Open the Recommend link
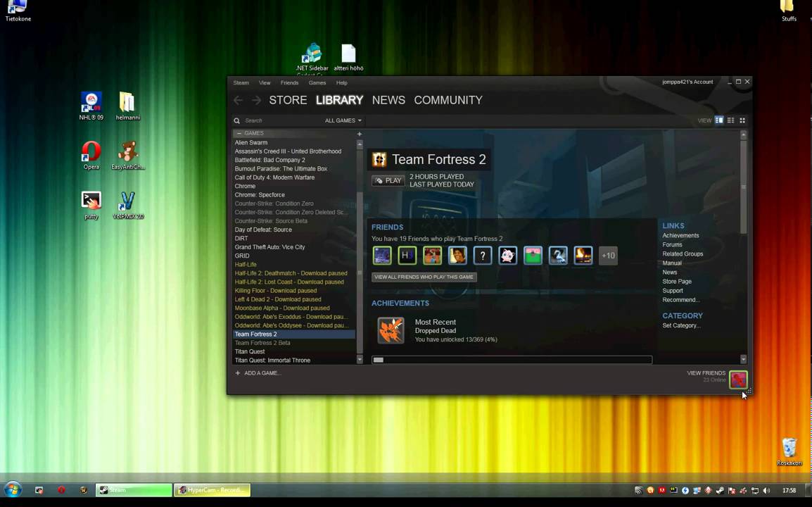Screen dimensions: 812x507 point(681,300)
